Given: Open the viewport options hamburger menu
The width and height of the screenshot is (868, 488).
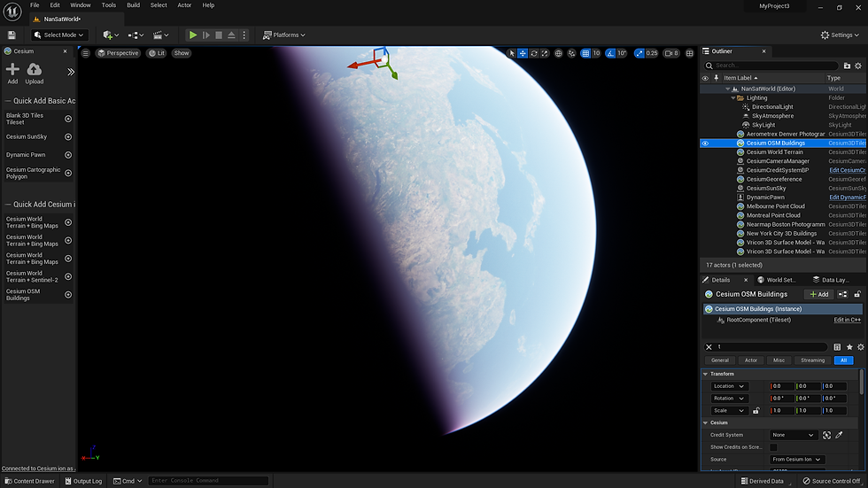Looking at the screenshot, I should point(85,53).
